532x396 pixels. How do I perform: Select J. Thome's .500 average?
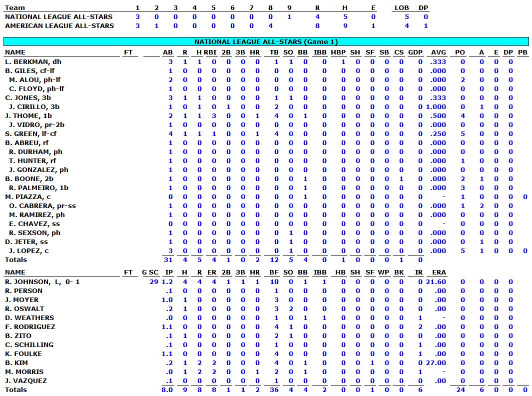[x=438, y=116]
